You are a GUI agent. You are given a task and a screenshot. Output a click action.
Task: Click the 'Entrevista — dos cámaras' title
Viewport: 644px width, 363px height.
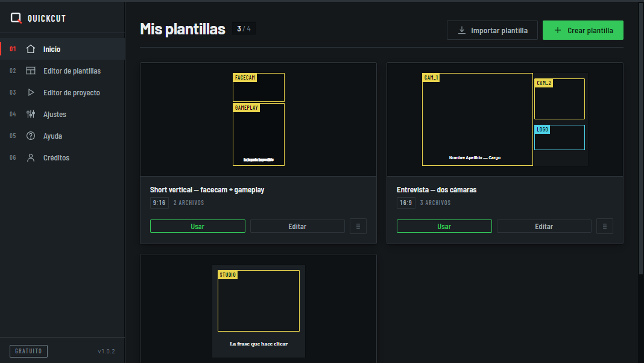[x=437, y=190]
